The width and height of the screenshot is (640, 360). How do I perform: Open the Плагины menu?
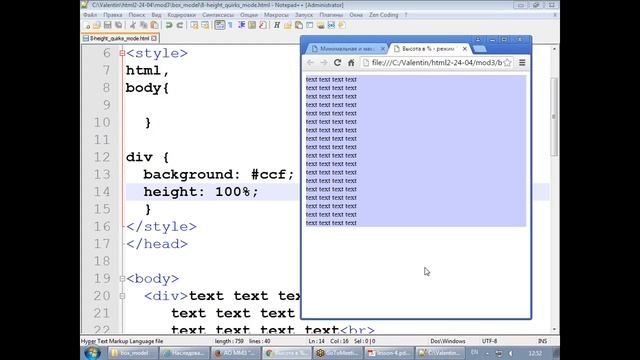point(331,15)
